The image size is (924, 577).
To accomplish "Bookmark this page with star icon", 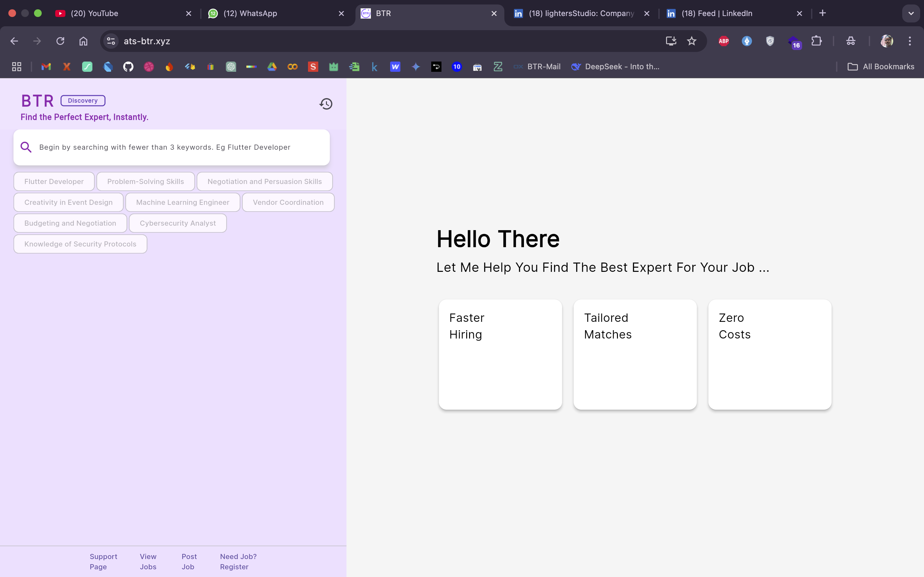I will (x=691, y=41).
